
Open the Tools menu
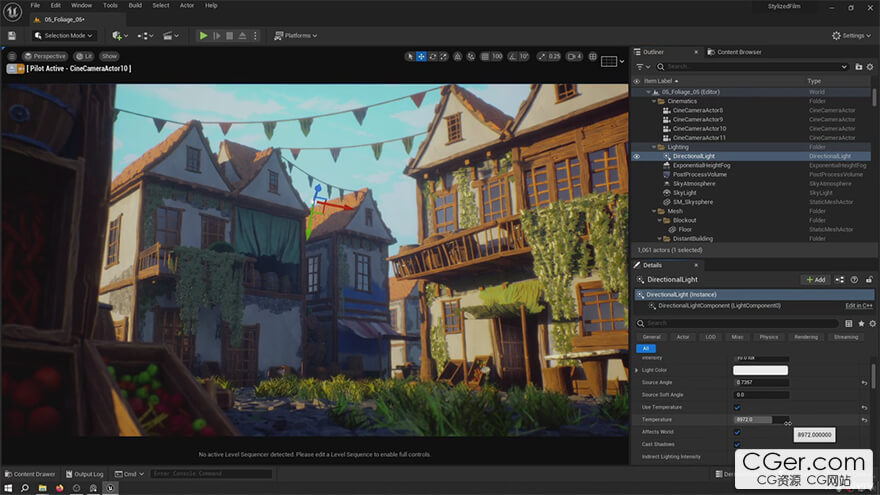tap(111, 6)
